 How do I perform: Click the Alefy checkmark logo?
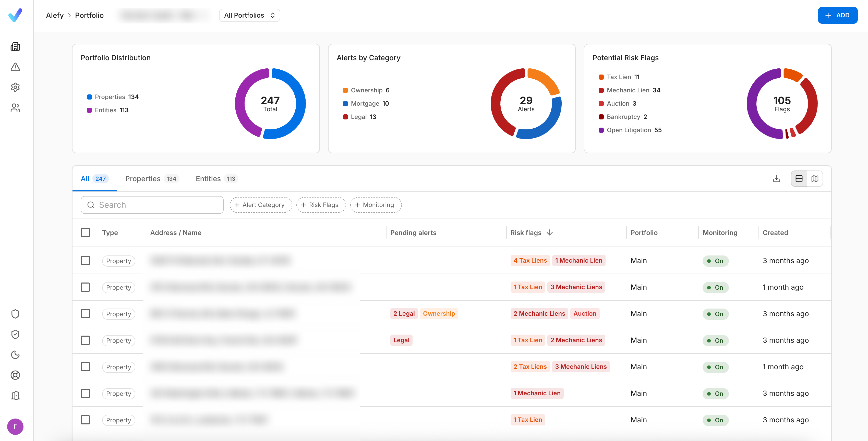point(15,15)
